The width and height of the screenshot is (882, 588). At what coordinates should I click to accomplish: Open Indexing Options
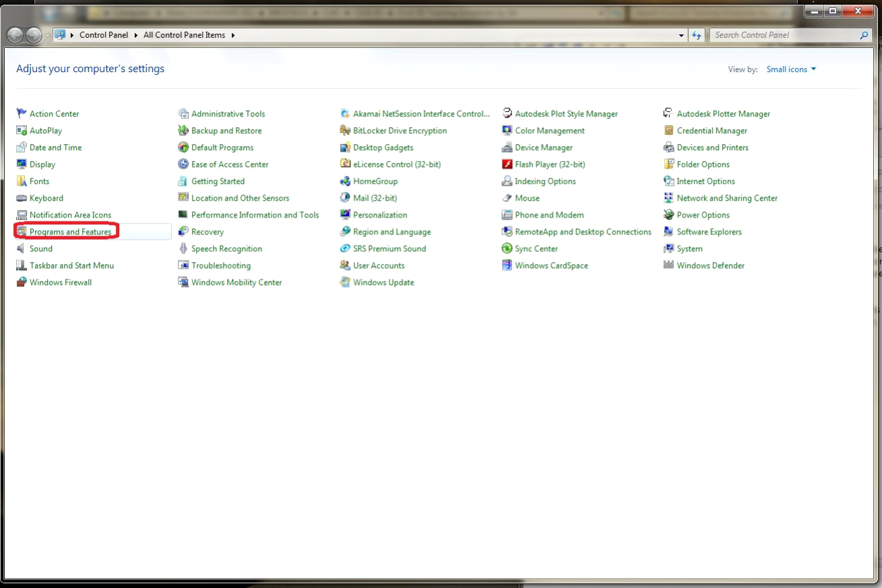coord(545,181)
